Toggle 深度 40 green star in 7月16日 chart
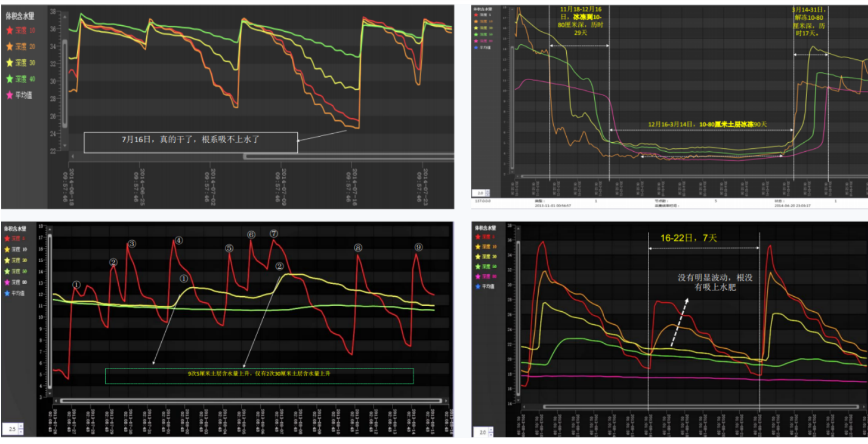Image resolution: width=868 pixels, height=444 pixels. 9,79
